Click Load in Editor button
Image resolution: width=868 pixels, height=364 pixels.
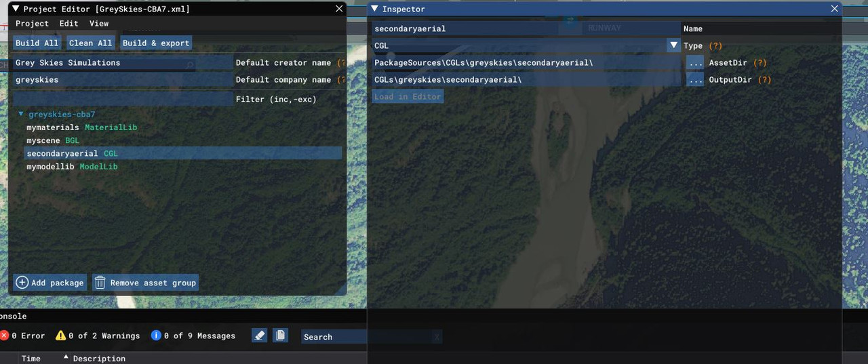[408, 96]
